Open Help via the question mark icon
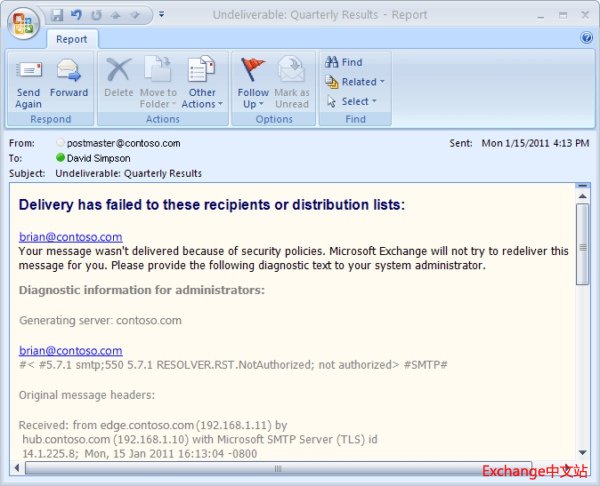Viewport: 600px width, 486px height. [x=586, y=38]
